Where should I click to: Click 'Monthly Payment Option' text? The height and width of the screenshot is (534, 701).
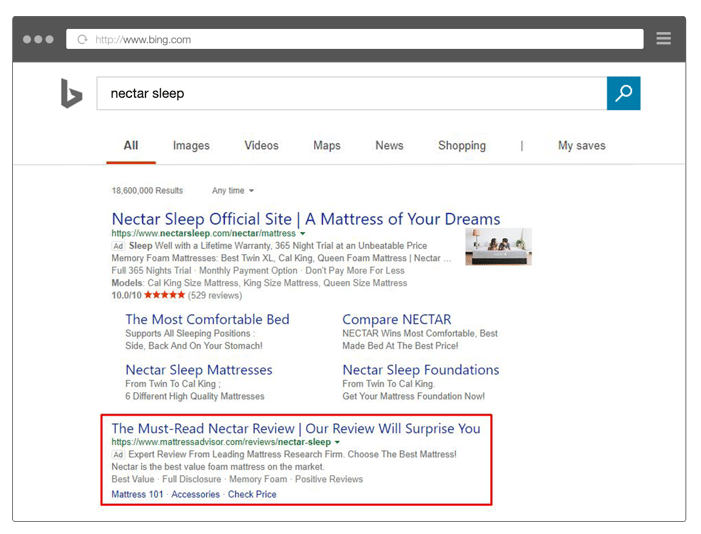tap(248, 271)
